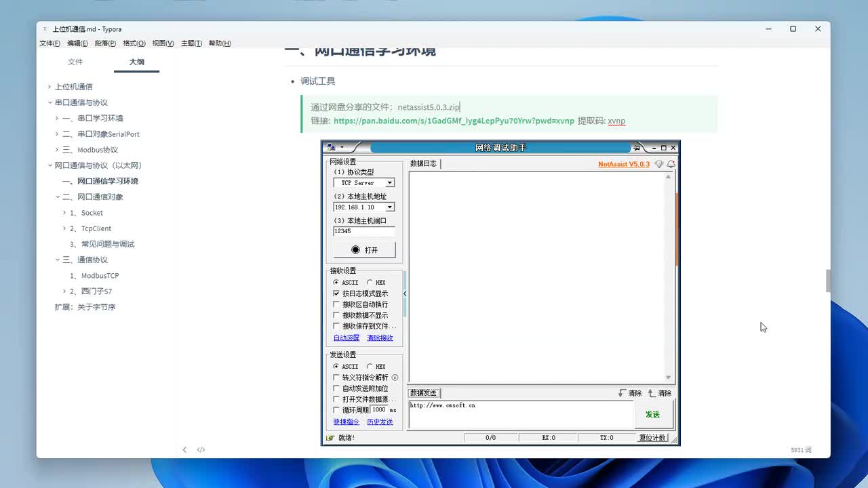Click the misspelled extraction code xvnp
This screenshot has width=868, height=488.
[x=616, y=121]
